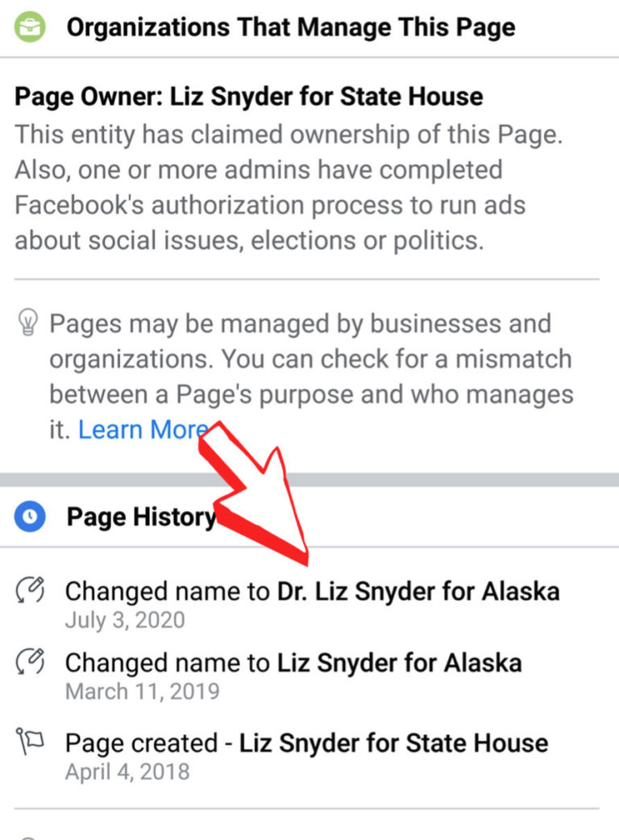
Task: Open the Learn More link
Action: coord(142,429)
